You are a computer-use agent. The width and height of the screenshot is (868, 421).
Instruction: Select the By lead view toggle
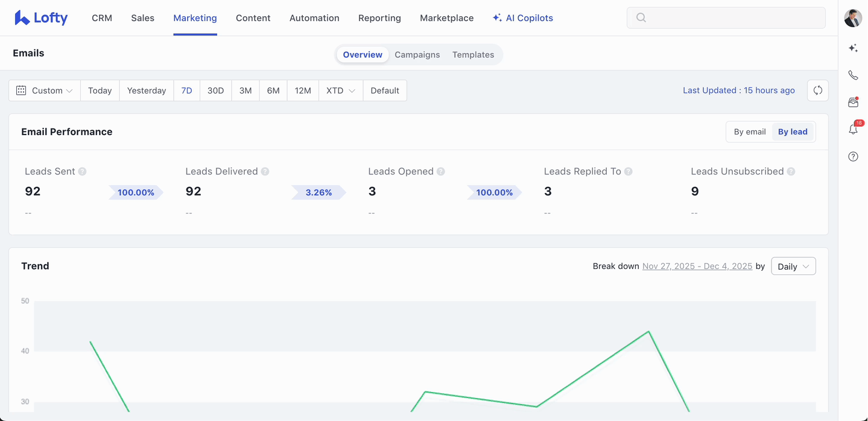click(x=792, y=132)
